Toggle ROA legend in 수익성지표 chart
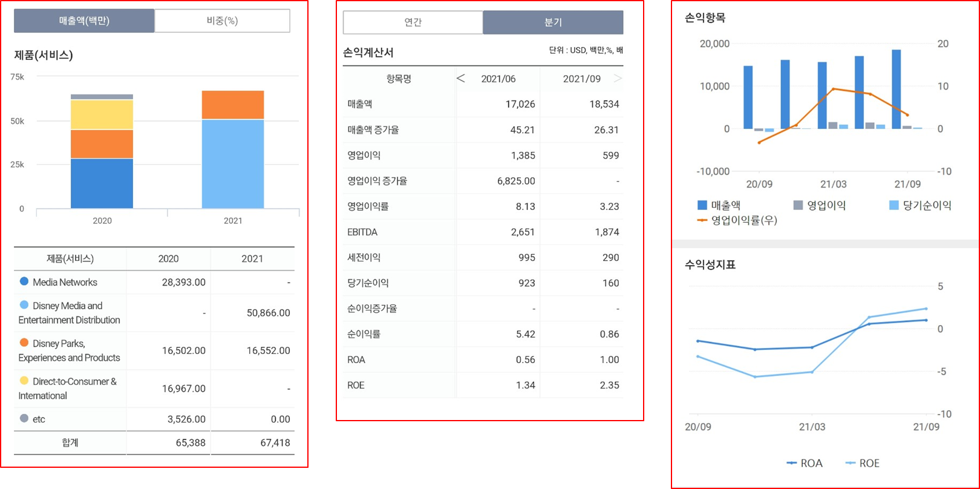 click(x=804, y=463)
